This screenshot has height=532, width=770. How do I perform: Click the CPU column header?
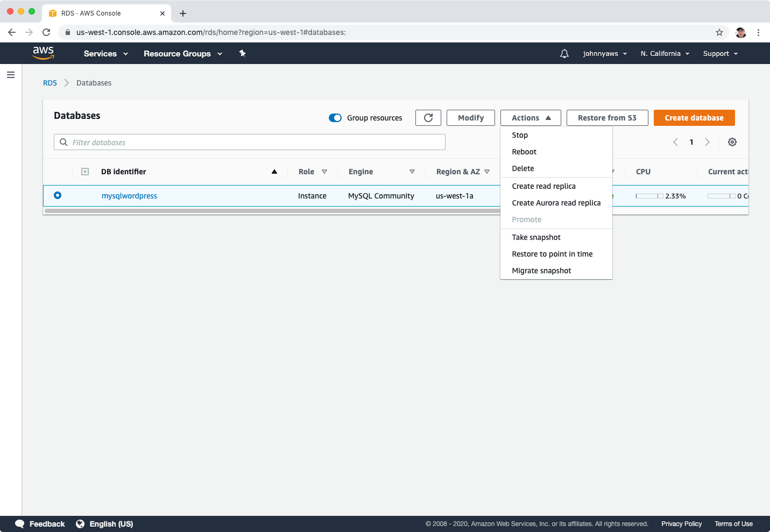643,172
